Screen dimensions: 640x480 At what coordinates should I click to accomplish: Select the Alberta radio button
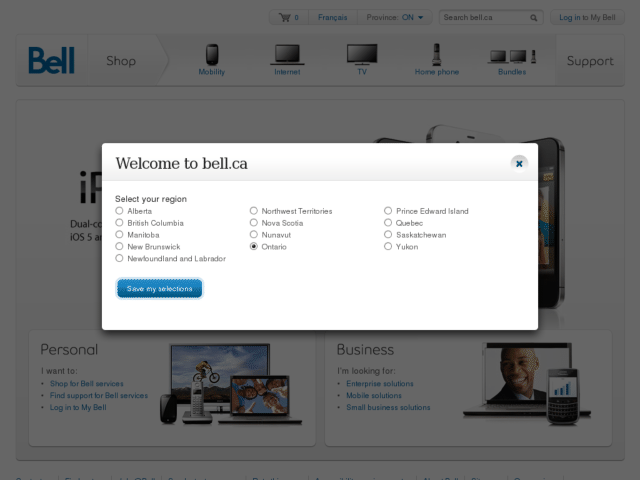coord(119,211)
